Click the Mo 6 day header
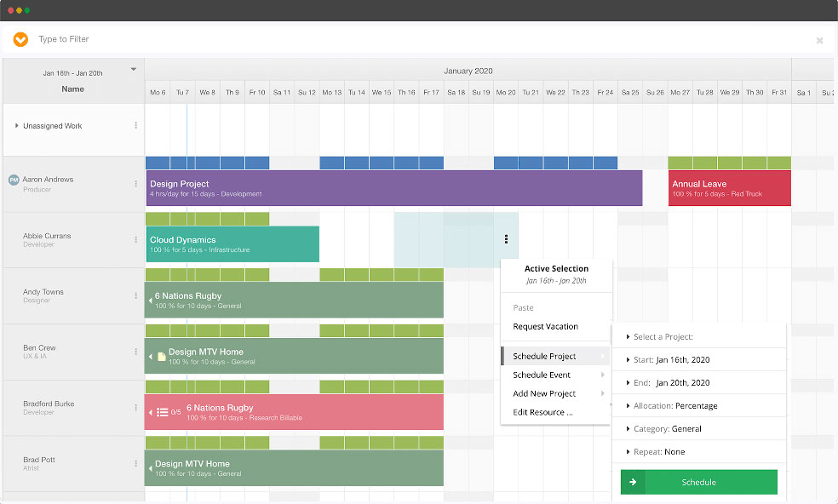Image resolution: width=838 pixels, height=504 pixels. click(158, 93)
